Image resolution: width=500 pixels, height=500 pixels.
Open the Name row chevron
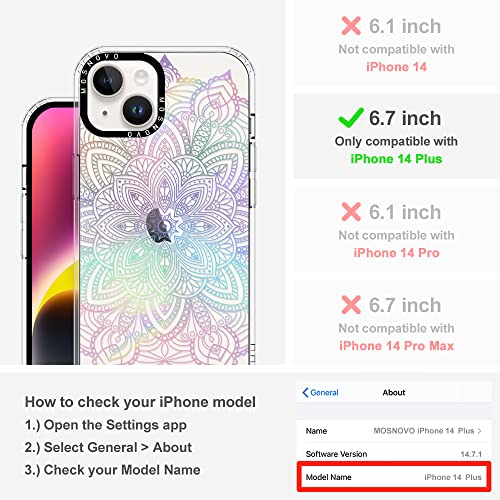[x=479, y=431]
